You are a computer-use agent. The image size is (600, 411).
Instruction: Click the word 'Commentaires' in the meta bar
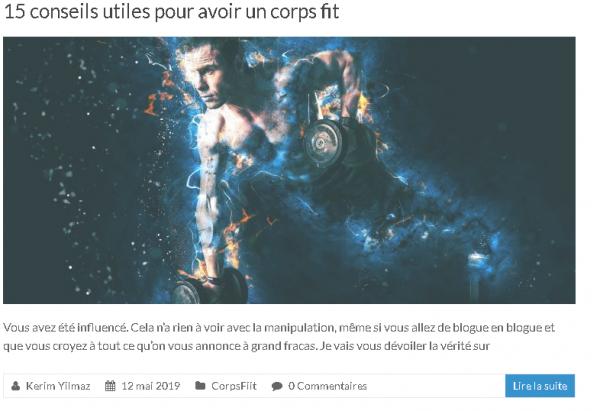(x=332, y=386)
